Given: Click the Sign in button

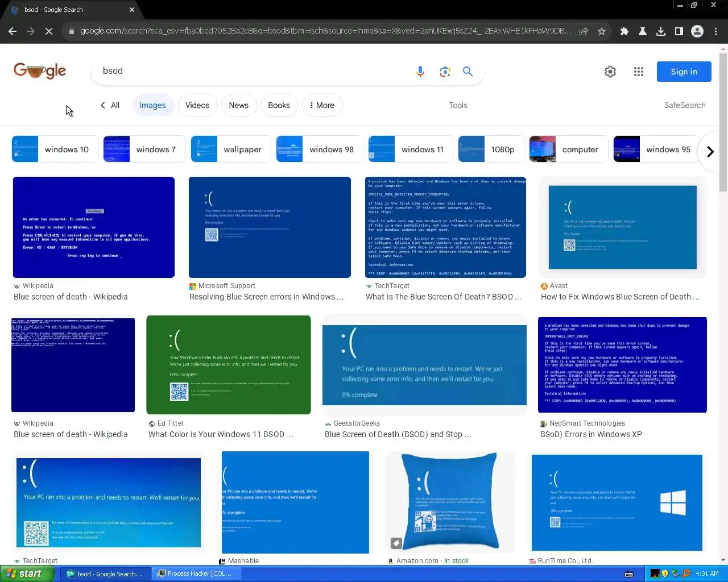Looking at the screenshot, I should click(684, 72).
